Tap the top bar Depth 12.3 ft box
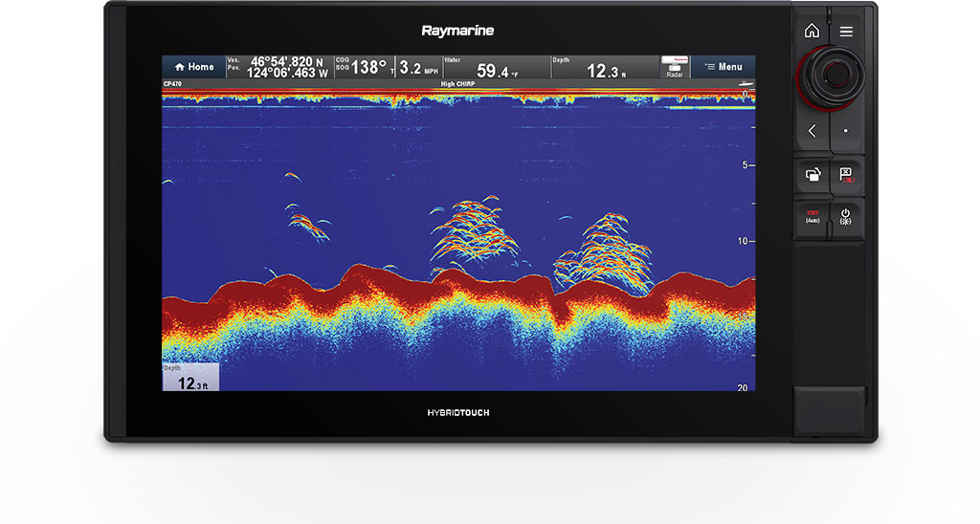 pyautogui.click(x=605, y=67)
